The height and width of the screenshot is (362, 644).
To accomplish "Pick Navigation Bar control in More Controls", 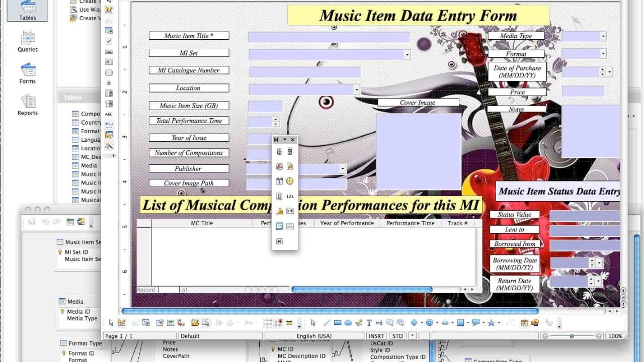I will coord(279,241).
